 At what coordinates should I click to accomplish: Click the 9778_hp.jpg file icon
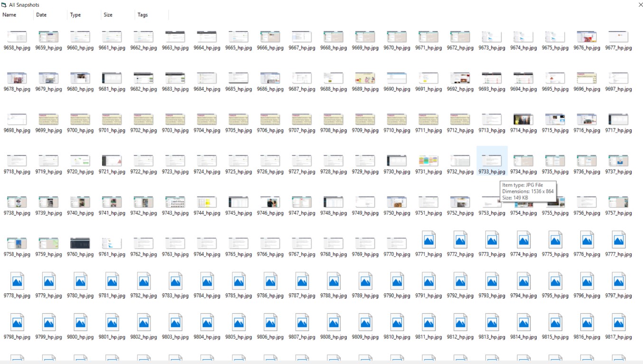[x=17, y=282]
